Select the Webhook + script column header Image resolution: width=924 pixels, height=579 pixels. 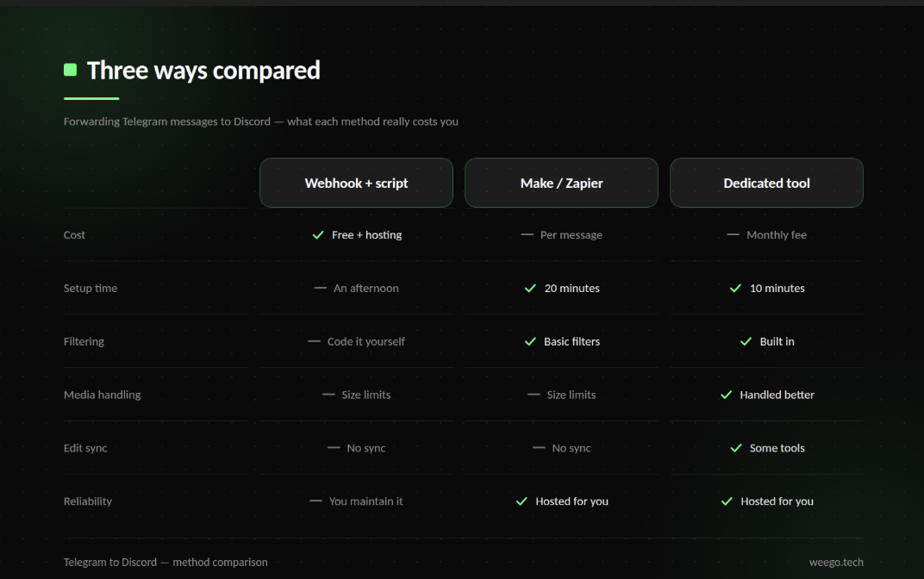357,183
